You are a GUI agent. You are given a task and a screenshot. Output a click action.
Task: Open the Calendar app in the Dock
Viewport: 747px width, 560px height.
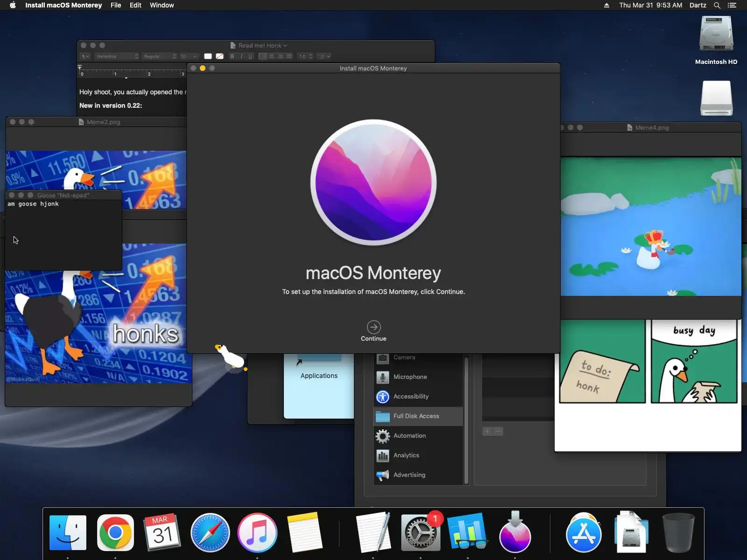[162, 532]
